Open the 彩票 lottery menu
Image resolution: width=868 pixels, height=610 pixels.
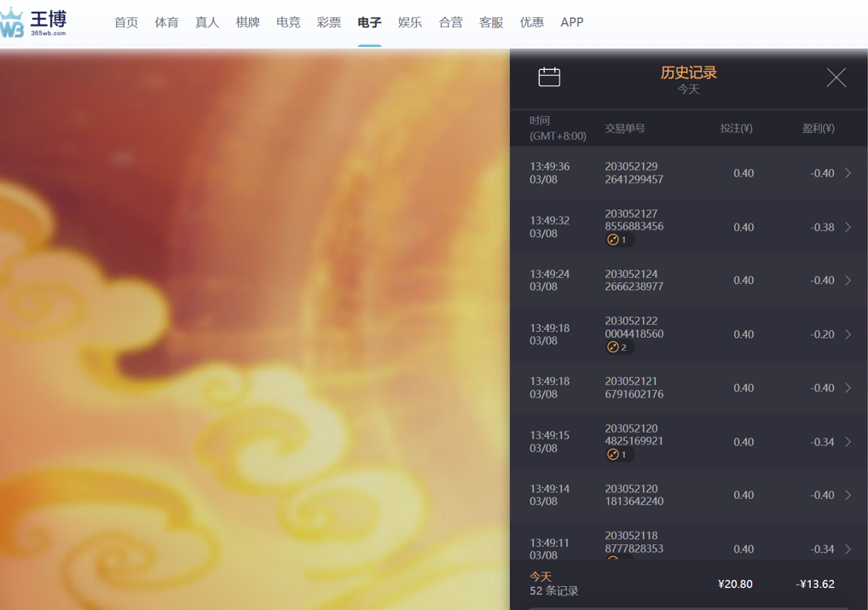click(x=329, y=22)
